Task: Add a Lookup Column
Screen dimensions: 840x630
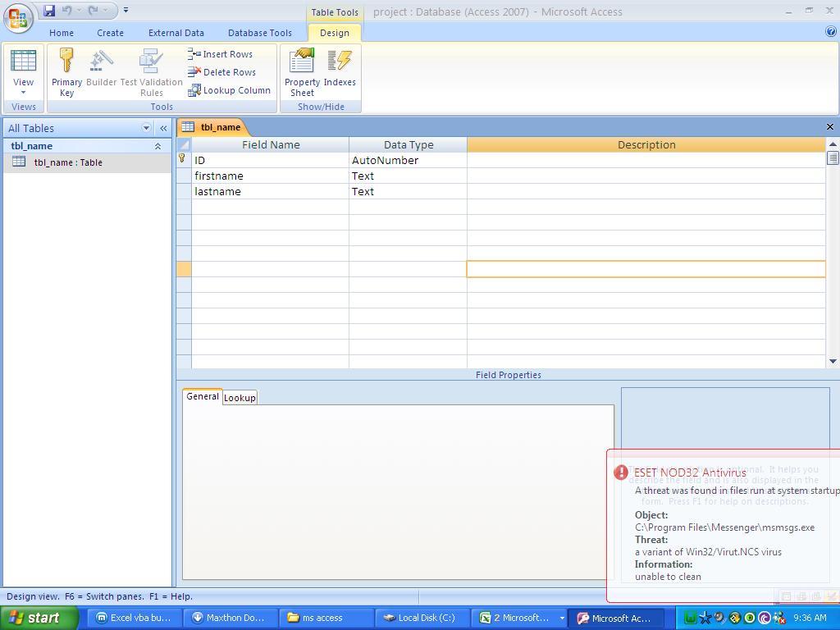Action: (230, 90)
